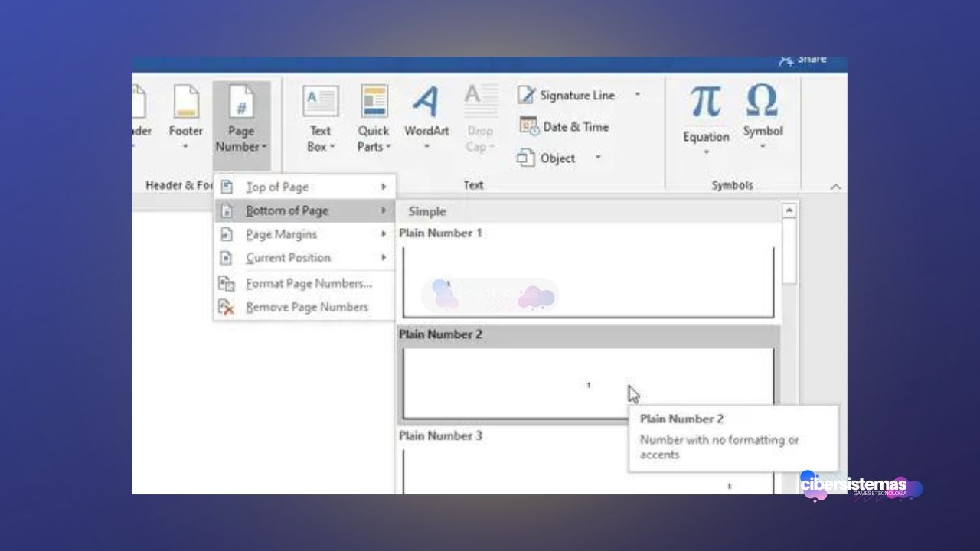Viewport: 980px width, 551px height.
Task: Click the WordArt icon
Action: pyautogui.click(x=426, y=103)
